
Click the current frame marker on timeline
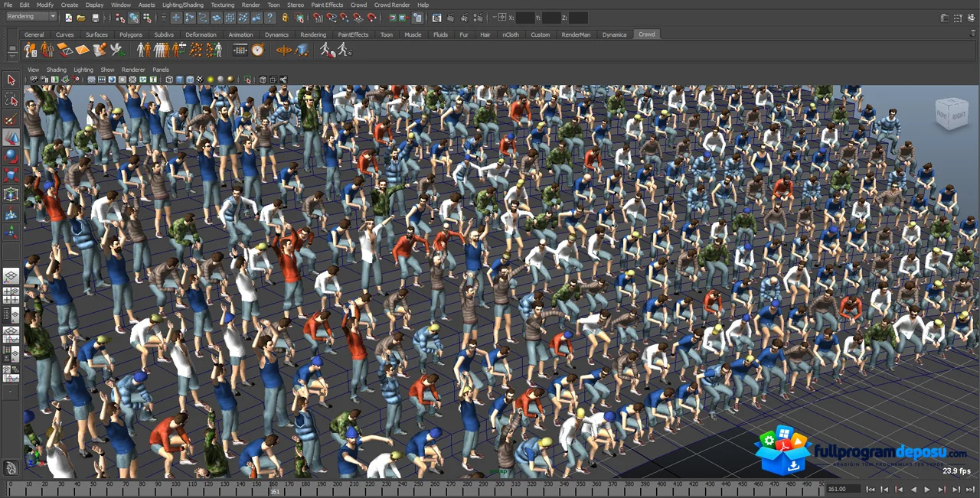(x=274, y=490)
